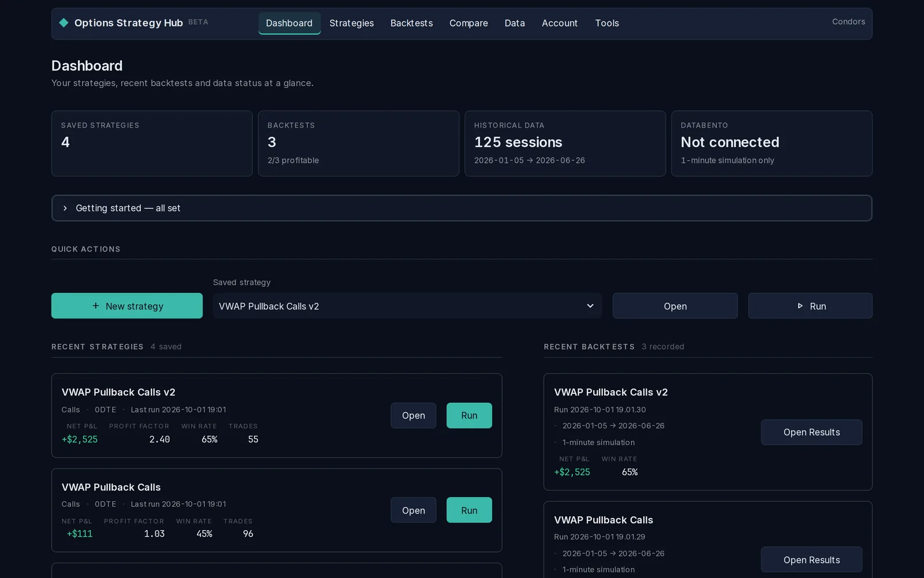
Task: Run selected strategy via the play button
Action: tap(810, 306)
